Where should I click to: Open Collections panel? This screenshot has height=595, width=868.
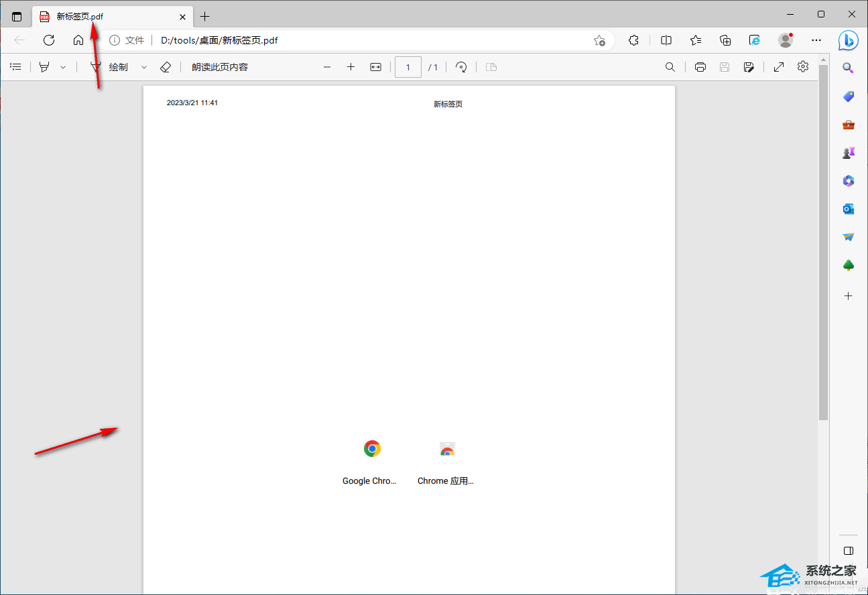725,40
